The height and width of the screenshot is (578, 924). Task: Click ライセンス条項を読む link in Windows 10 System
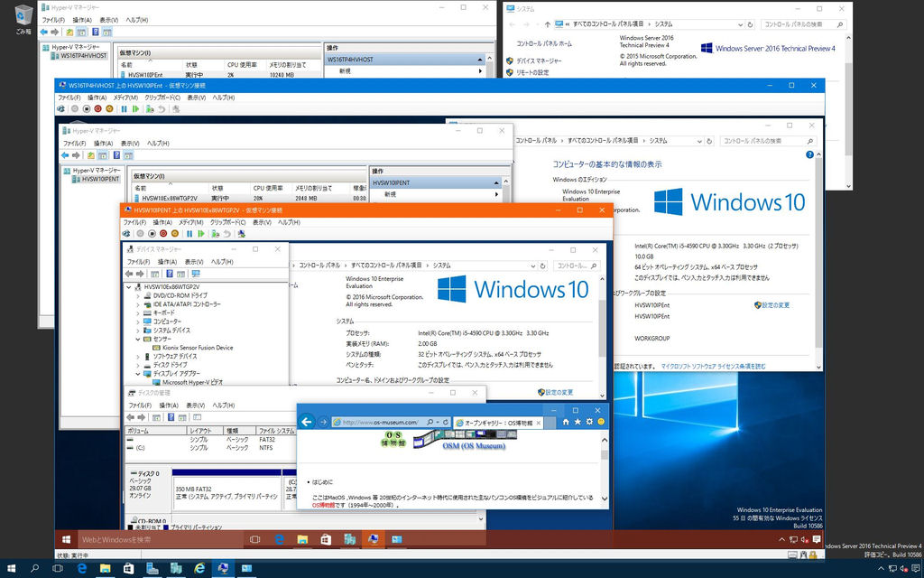pyautogui.click(x=713, y=367)
